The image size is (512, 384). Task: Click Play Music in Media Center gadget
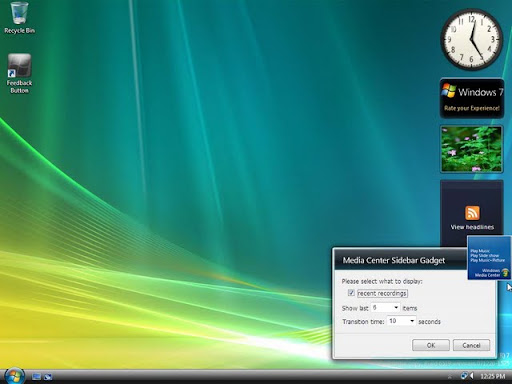tap(480, 251)
